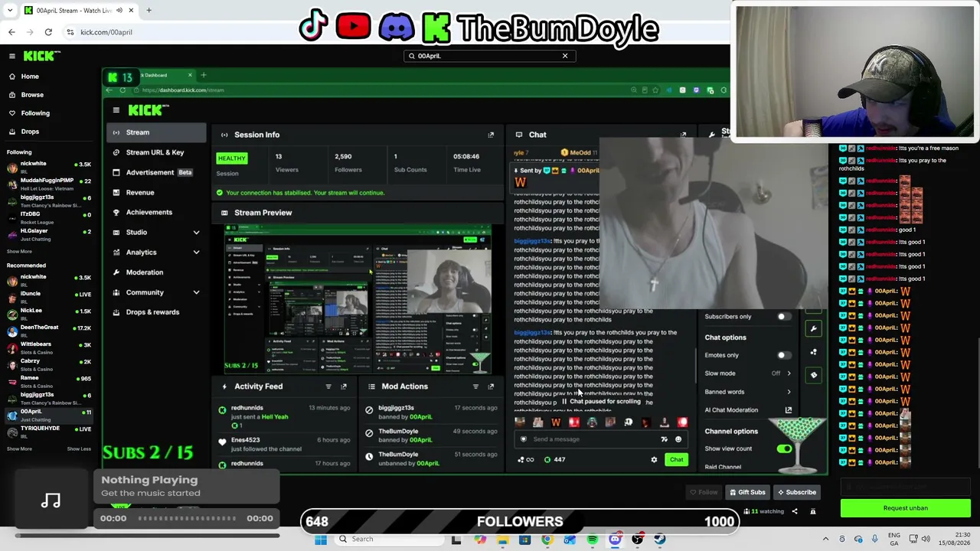Click the Stream Preview thumbnail
Viewport: 980px width, 551px height.
358,299
